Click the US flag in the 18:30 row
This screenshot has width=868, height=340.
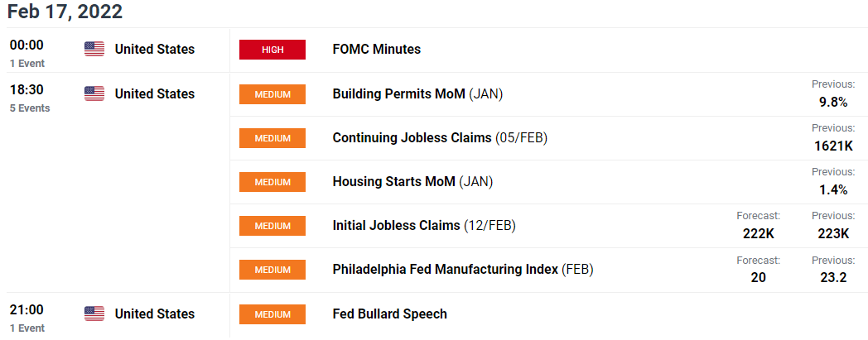[94, 94]
